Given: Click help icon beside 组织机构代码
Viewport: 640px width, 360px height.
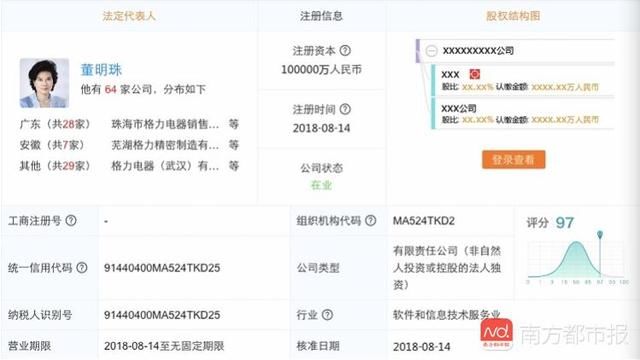Looking at the screenshot, I should coord(371,221).
